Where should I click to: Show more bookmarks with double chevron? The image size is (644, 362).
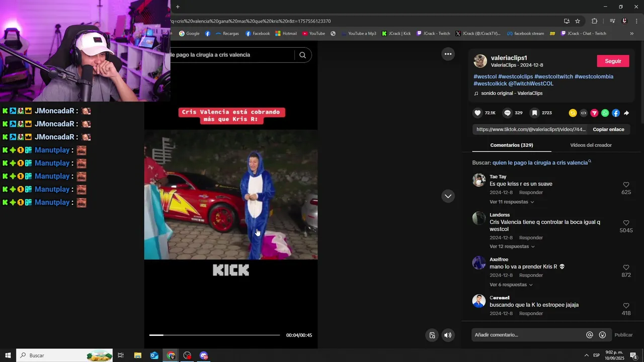[x=632, y=34]
